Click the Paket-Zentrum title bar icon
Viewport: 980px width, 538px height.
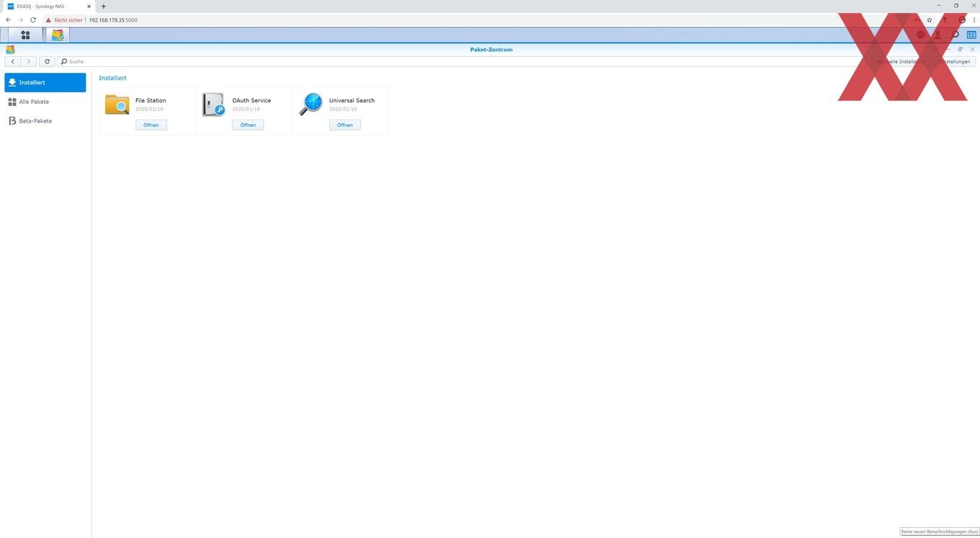tap(10, 50)
